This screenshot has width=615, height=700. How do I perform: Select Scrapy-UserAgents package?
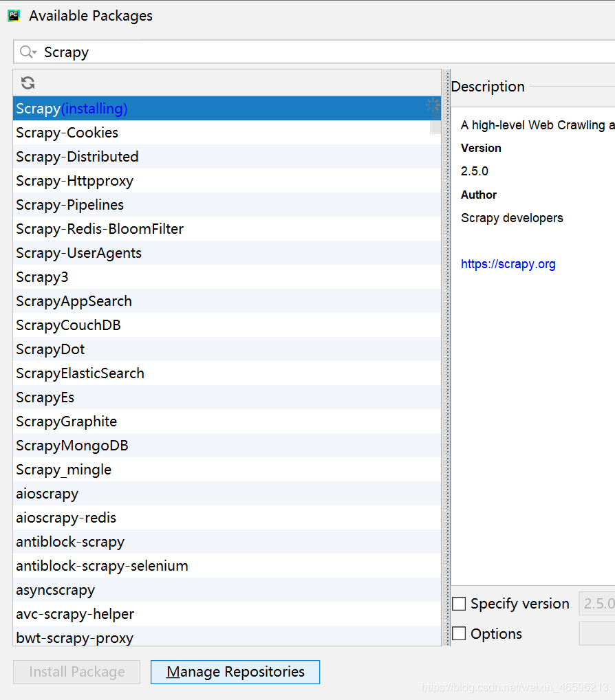click(x=227, y=253)
